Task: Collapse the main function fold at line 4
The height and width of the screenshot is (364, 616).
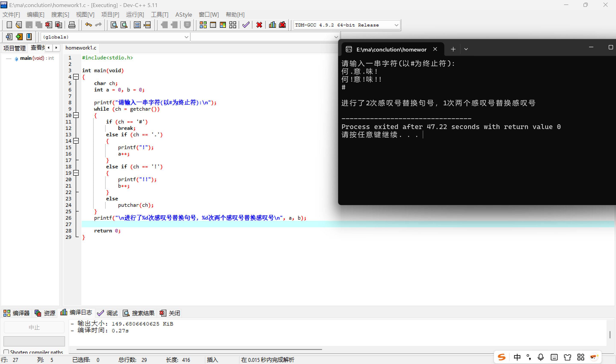Action: coord(76,77)
